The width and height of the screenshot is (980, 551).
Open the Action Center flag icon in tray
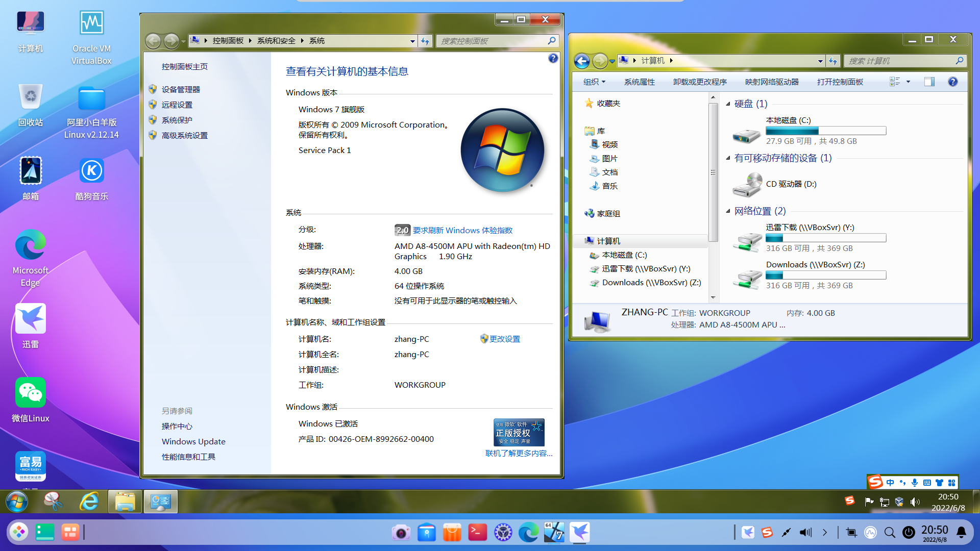pos(869,502)
